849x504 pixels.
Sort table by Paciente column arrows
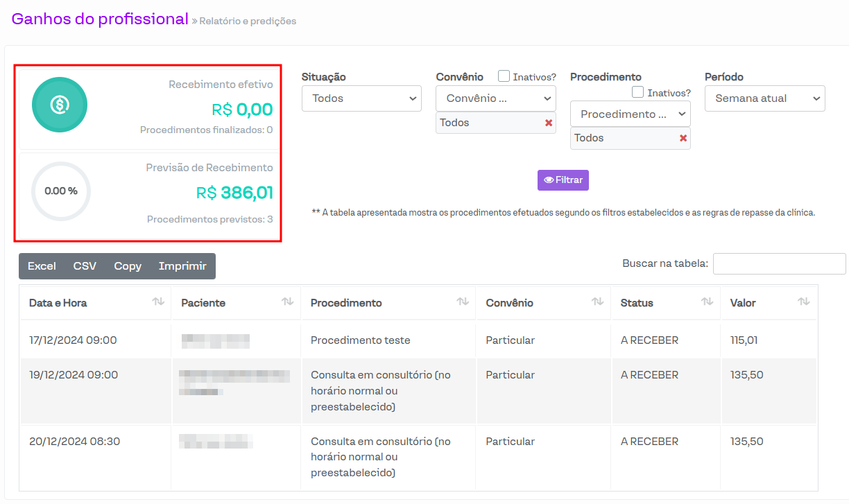(287, 302)
